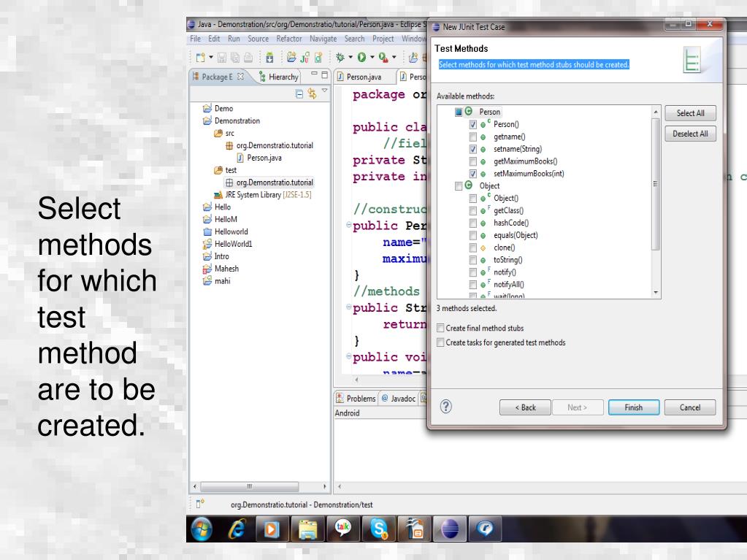The image size is (747, 560).
Task: Click the Windows Start orb
Action: 202,529
